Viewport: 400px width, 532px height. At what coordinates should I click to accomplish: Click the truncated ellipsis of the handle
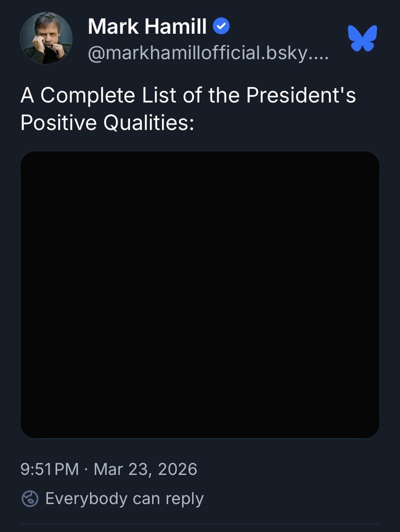pyautogui.click(x=319, y=54)
